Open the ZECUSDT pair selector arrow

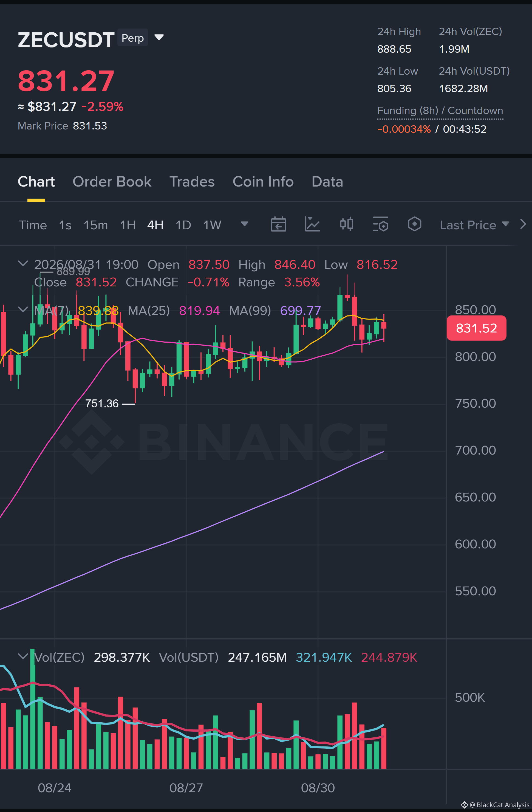159,37
